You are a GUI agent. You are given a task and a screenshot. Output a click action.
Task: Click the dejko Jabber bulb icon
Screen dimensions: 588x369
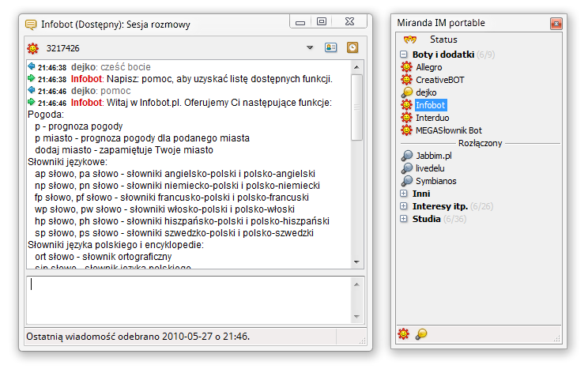pos(406,92)
